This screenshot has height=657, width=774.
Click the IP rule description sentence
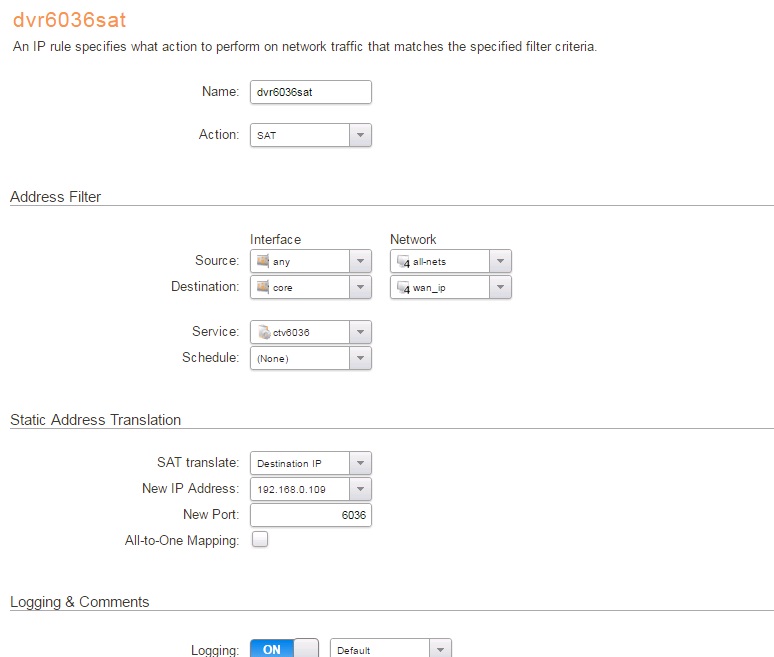tap(305, 46)
